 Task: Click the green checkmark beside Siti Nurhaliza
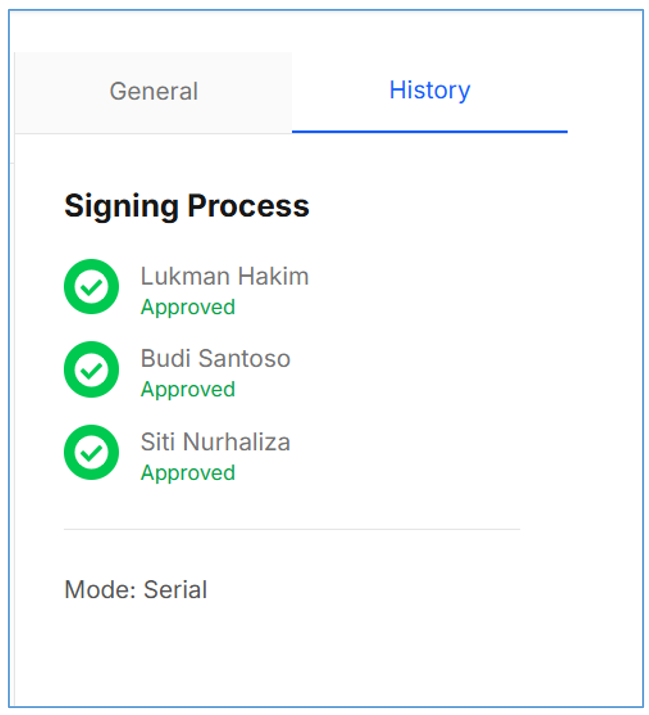[91, 452]
